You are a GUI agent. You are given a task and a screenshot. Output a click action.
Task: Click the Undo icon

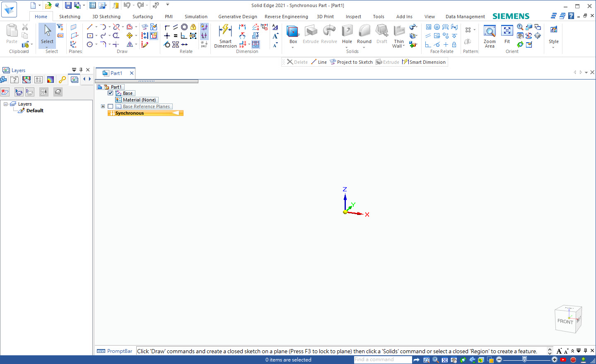pos(127,5)
